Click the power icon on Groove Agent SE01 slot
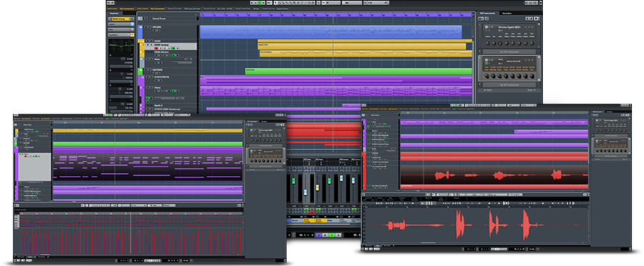Image resolution: width=644 pixels, height=266 pixels. pos(487,27)
